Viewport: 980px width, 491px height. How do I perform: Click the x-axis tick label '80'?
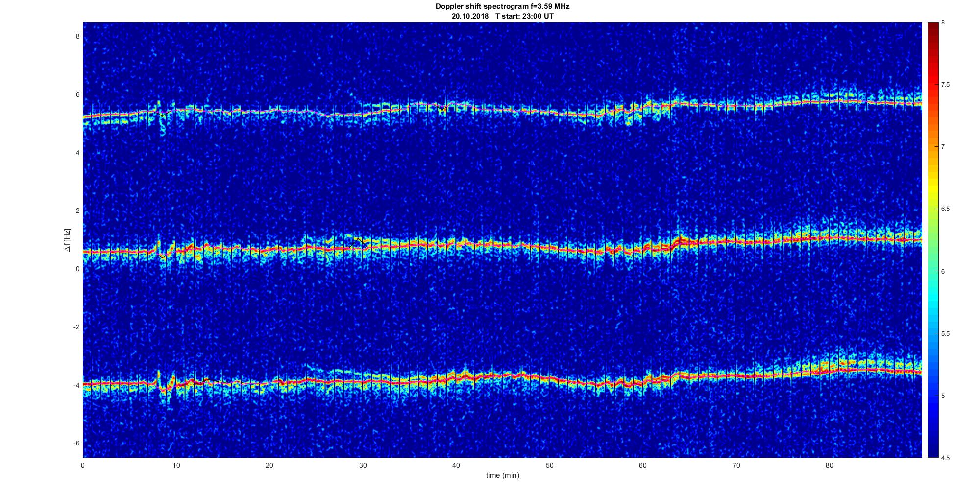click(x=830, y=465)
